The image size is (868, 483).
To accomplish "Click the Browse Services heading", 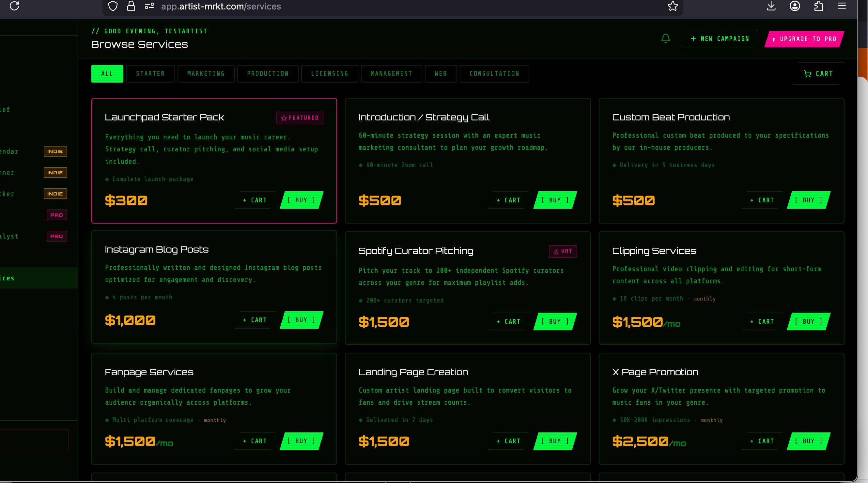I will pyautogui.click(x=140, y=44).
